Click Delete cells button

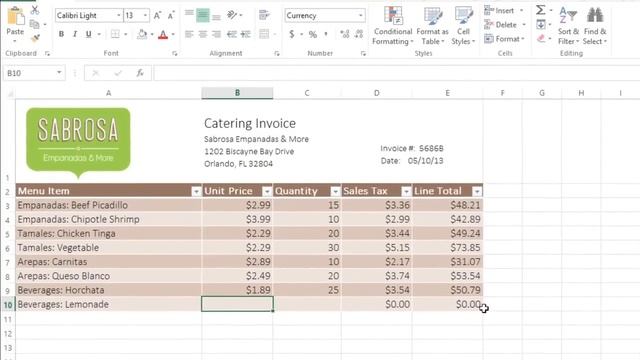(500, 25)
